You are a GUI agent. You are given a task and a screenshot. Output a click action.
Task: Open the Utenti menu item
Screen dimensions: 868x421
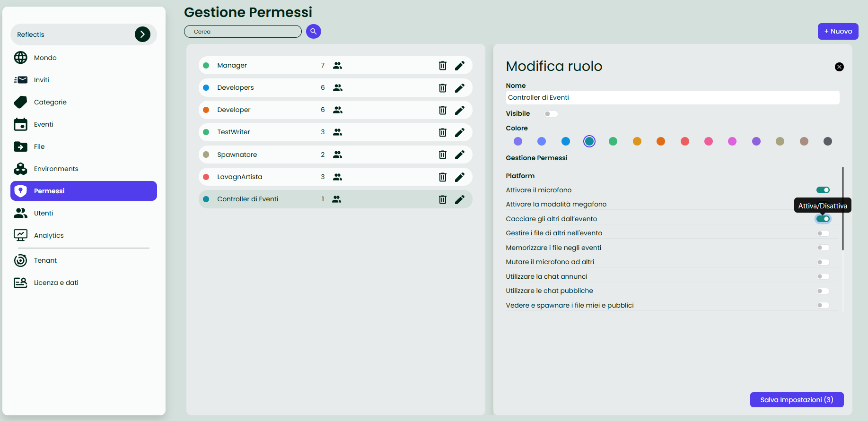44,213
